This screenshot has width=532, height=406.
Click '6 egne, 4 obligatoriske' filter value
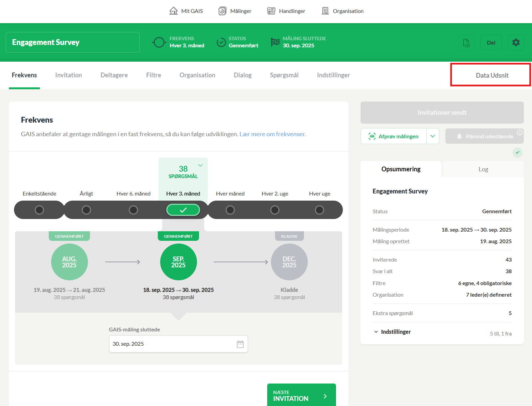point(485,283)
